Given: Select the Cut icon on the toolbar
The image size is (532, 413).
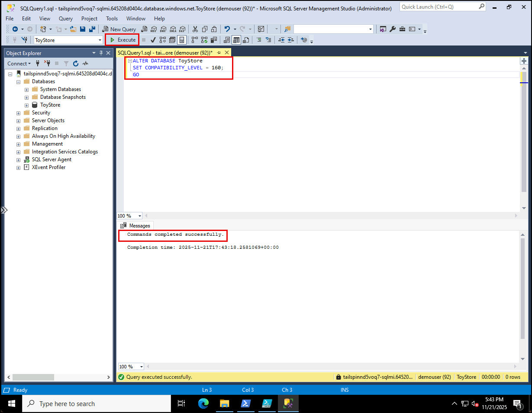Looking at the screenshot, I should [x=195, y=29].
